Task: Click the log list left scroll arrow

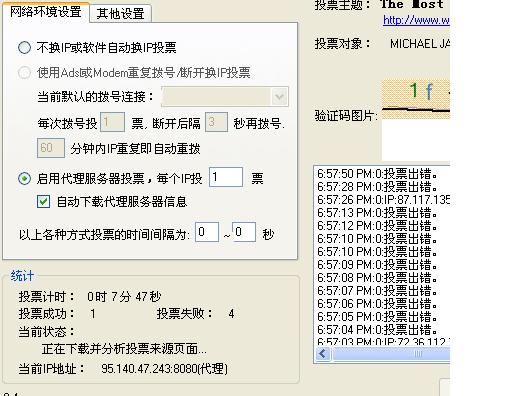Action: [x=323, y=354]
